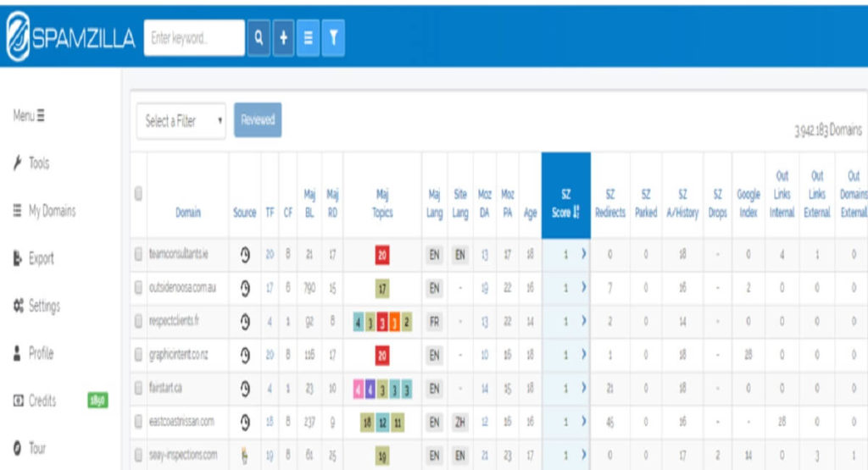Click the source clock icon for eastcoastnissan.com
The image size is (868, 470).
[x=245, y=423]
